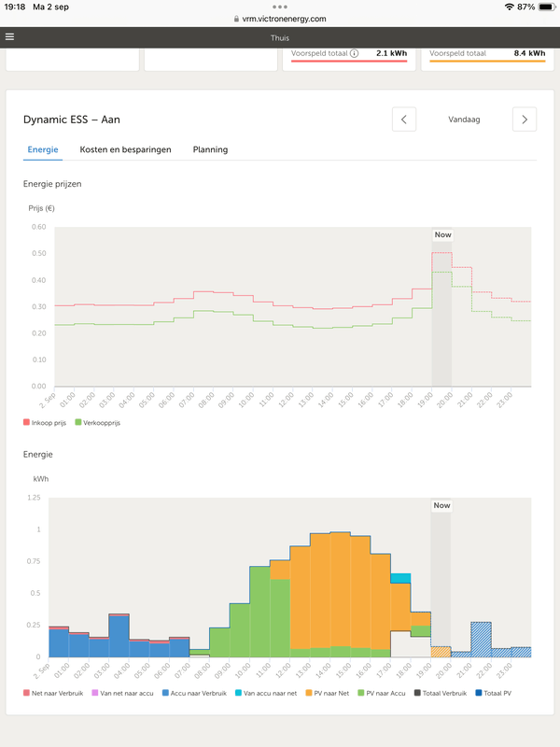Tap the Wi-Fi status icon
Image resolution: width=560 pixels, height=747 pixels.
click(509, 7)
